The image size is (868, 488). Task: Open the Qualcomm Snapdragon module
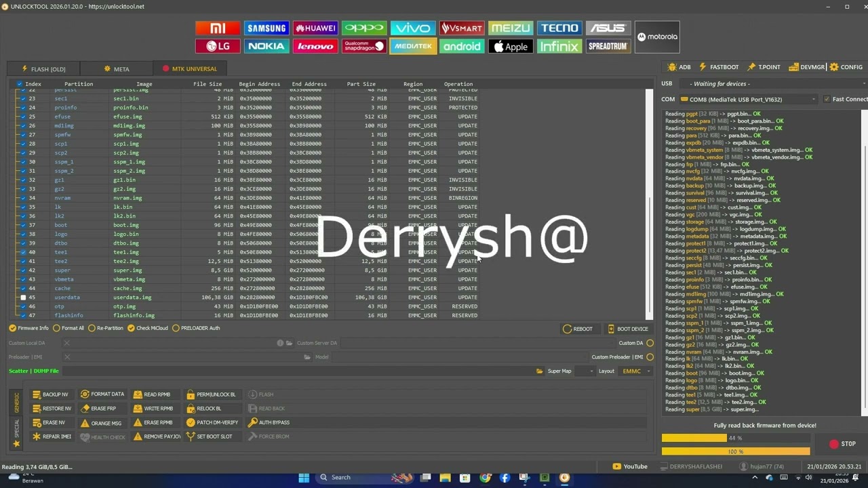pos(364,46)
